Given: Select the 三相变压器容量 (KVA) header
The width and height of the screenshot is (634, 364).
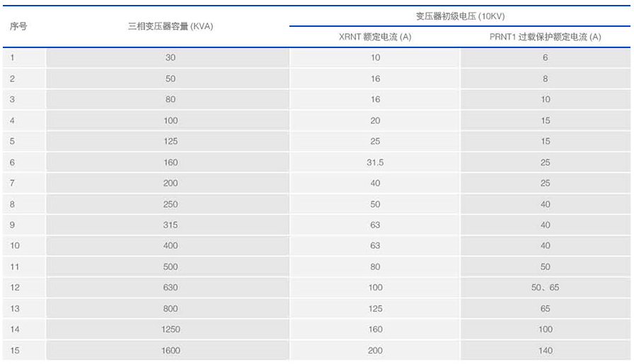Looking at the screenshot, I should [x=170, y=26].
